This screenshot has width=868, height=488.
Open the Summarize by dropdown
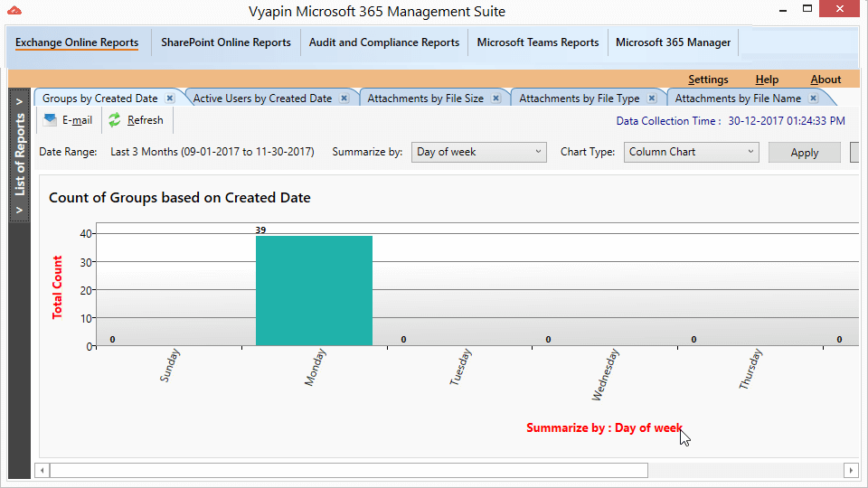479,152
